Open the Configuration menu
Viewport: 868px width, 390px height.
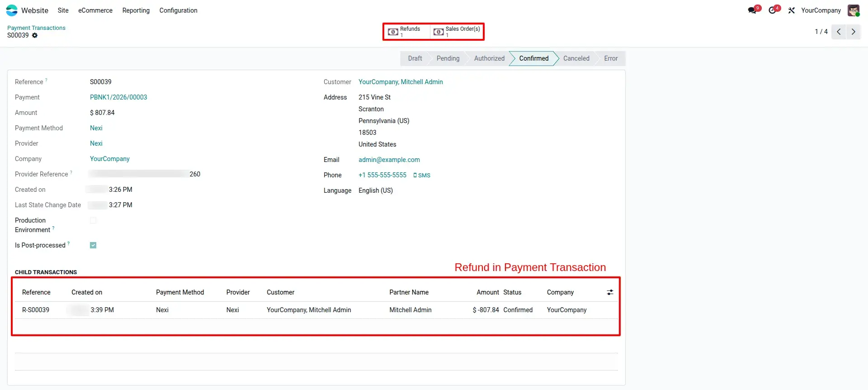[178, 10]
